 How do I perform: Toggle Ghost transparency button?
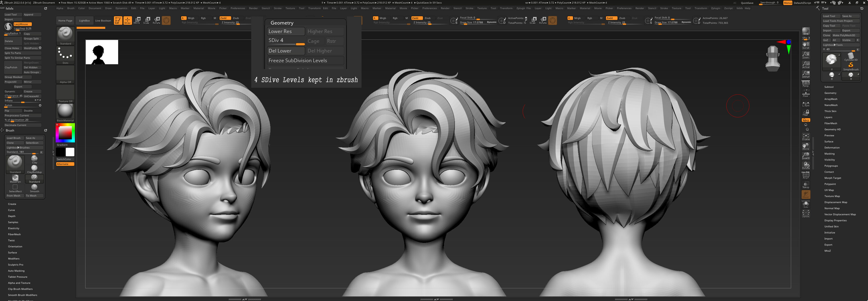[806, 195]
